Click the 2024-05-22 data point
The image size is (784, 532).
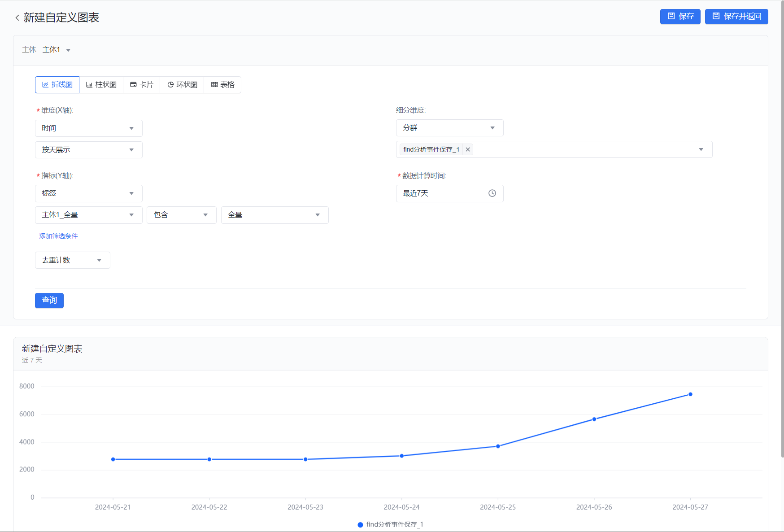click(209, 459)
